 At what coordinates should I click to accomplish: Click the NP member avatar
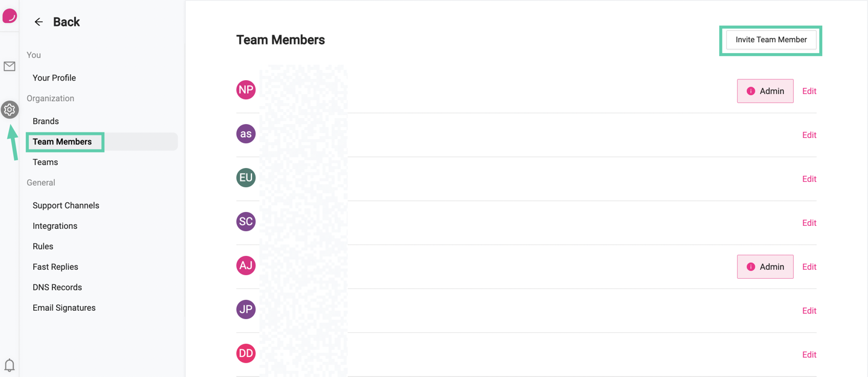pos(246,90)
